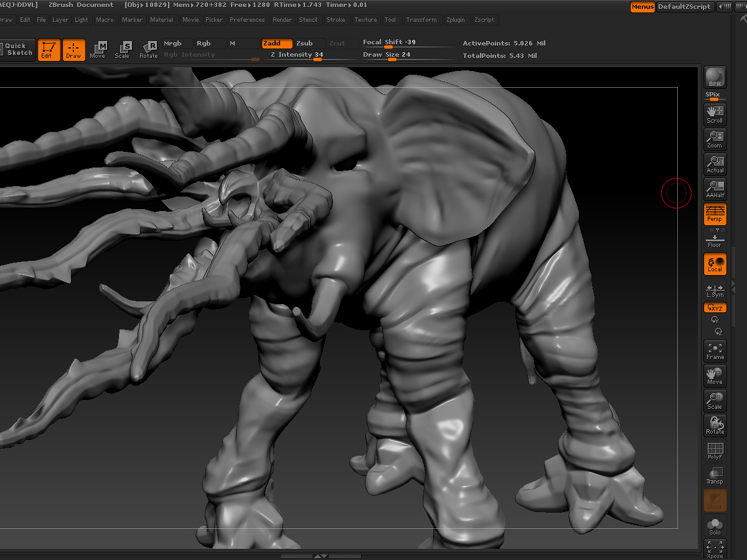The width and height of the screenshot is (747, 560).
Task: Set canvas to Actual size
Action: pyautogui.click(x=715, y=164)
